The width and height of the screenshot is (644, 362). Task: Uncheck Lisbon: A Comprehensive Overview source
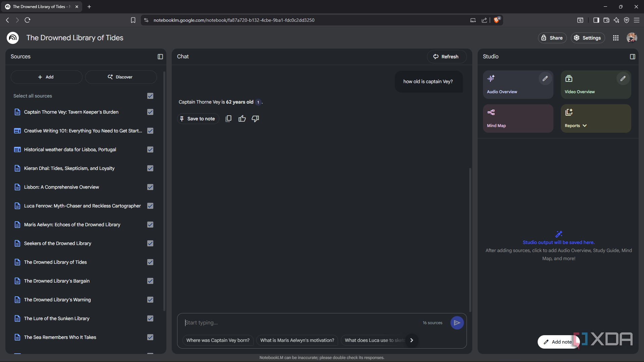click(x=150, y=187)
